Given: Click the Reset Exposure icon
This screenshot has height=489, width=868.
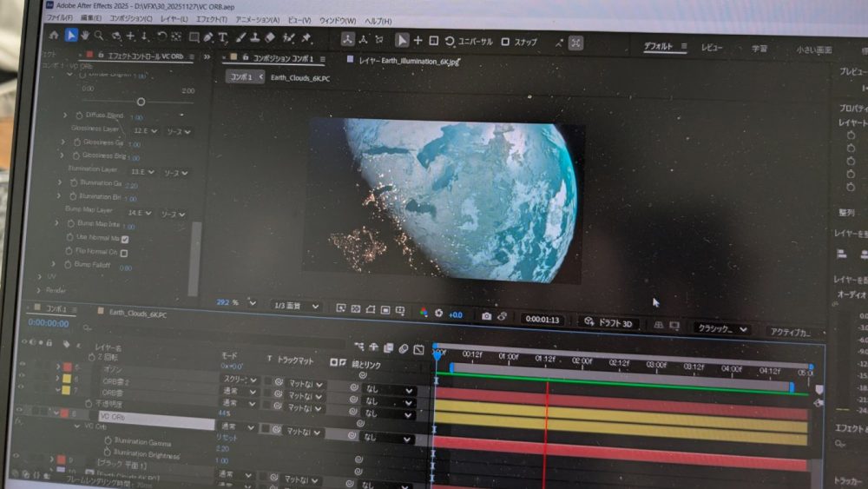Looking at the screenshot, I should pos(438,314).
